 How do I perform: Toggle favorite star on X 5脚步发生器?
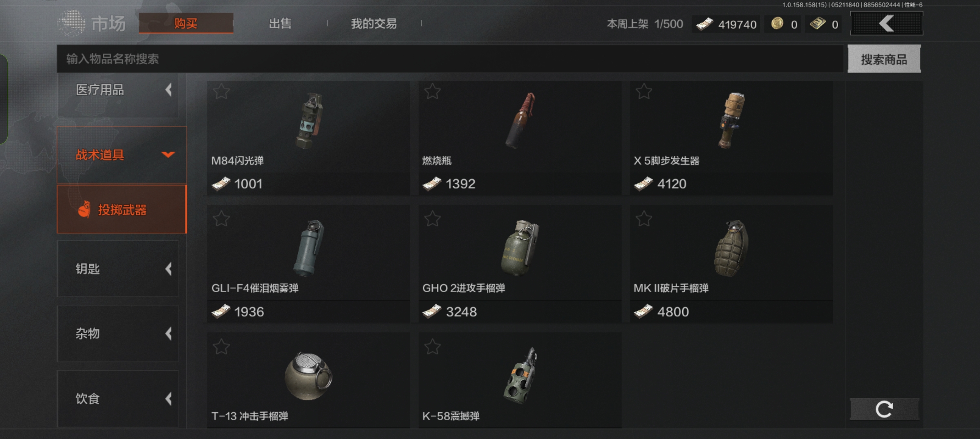coord(644,91)
